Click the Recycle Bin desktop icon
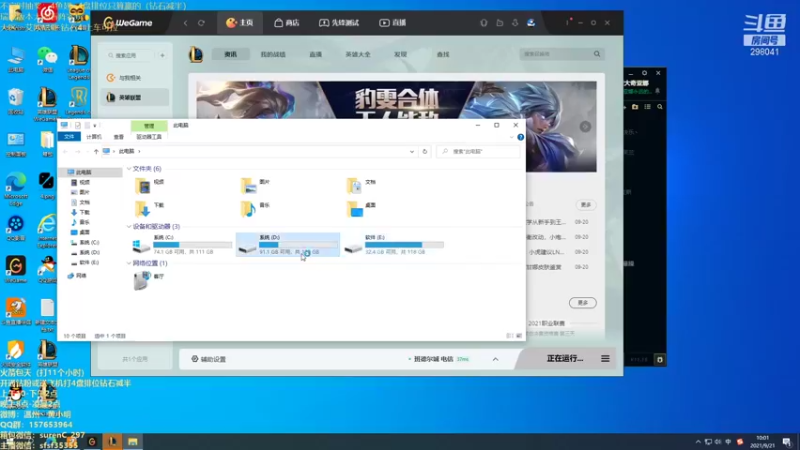Screen dimensions: 800x450 point(16,101)
